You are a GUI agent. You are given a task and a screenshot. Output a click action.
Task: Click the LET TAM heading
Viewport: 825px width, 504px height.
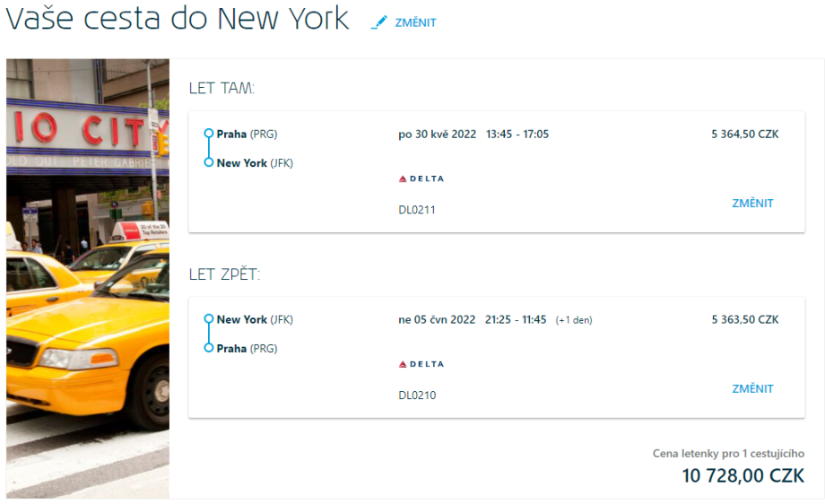pos(221,89)
